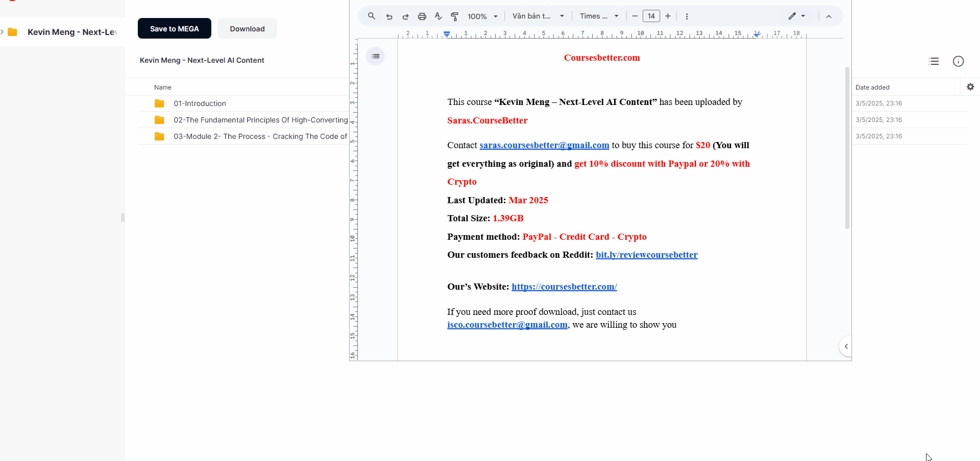The image size is (980, 461).
Task: Click the 1.39GB total size value
Action: point(508,218)
